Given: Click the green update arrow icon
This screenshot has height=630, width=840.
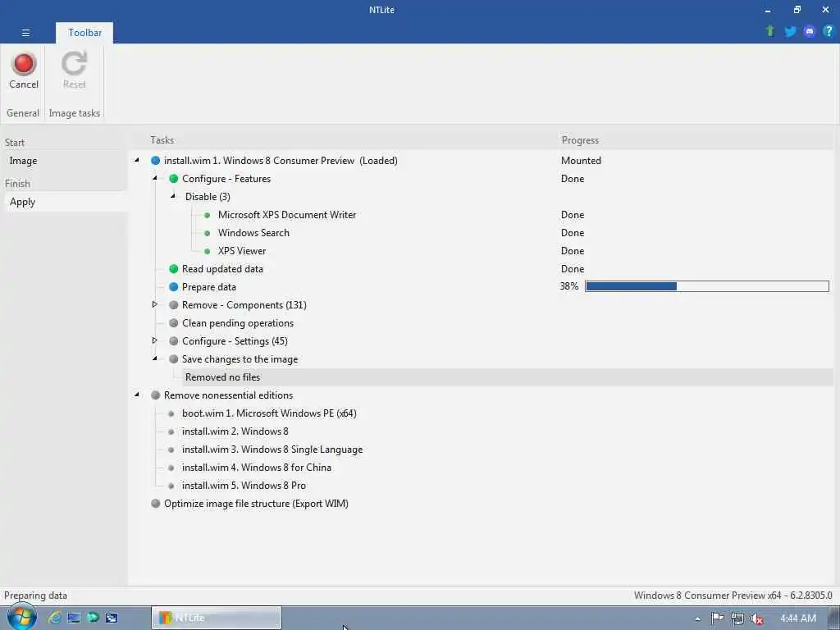Looking at the screenshot, I should click(769, 31).
